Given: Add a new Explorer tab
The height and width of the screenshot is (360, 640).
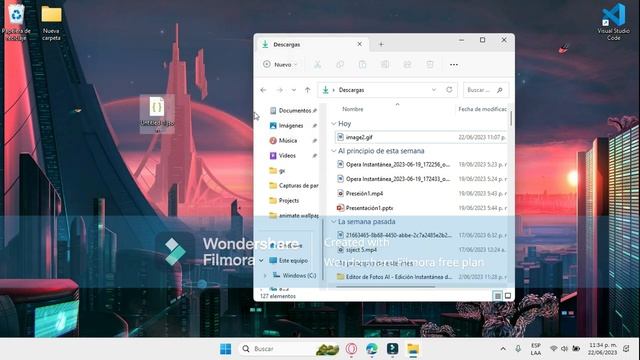Looking at the screenshot, I should tap(381, 44).
